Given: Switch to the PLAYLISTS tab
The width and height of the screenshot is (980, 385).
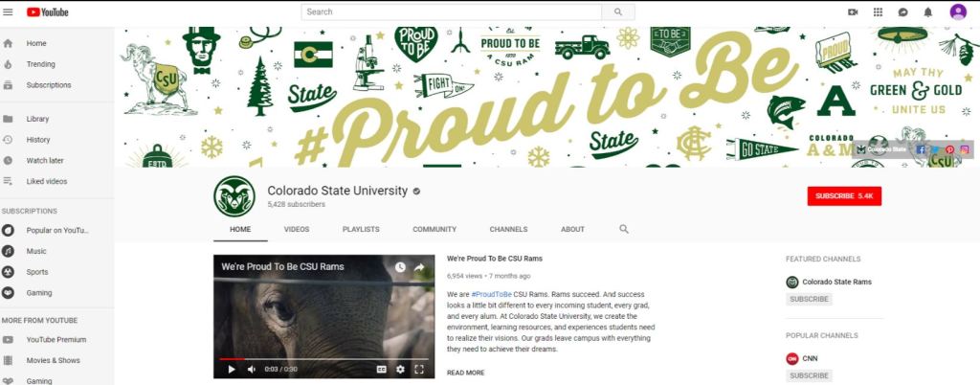Looking at the screenshot, I should [361, 230].
